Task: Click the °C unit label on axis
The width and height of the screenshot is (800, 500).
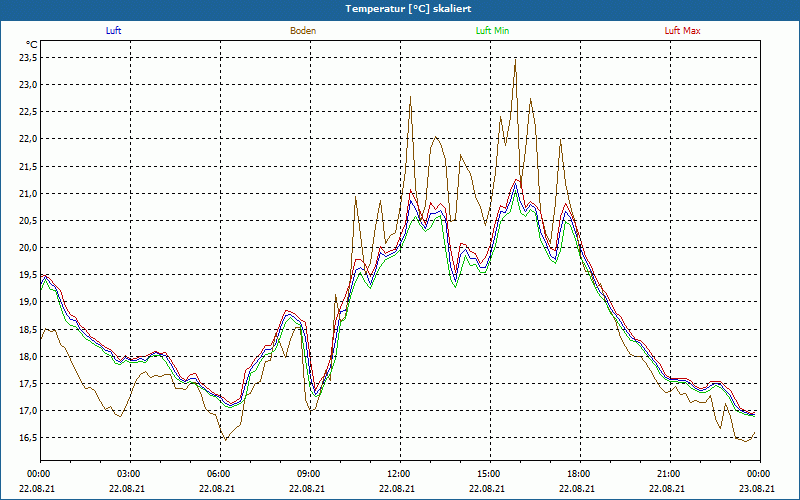Action: 31,45
